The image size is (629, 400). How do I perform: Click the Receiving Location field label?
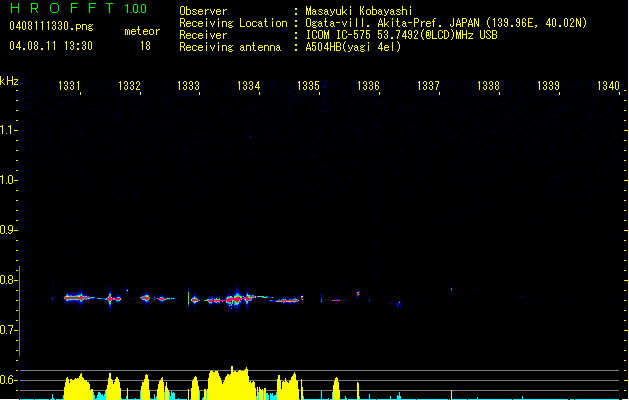pos(233,23)
